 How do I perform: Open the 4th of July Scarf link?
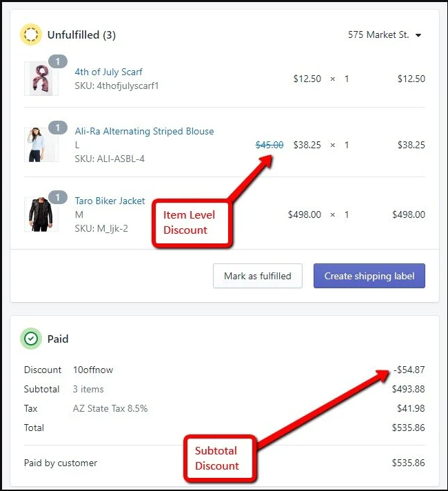point(108,72)
